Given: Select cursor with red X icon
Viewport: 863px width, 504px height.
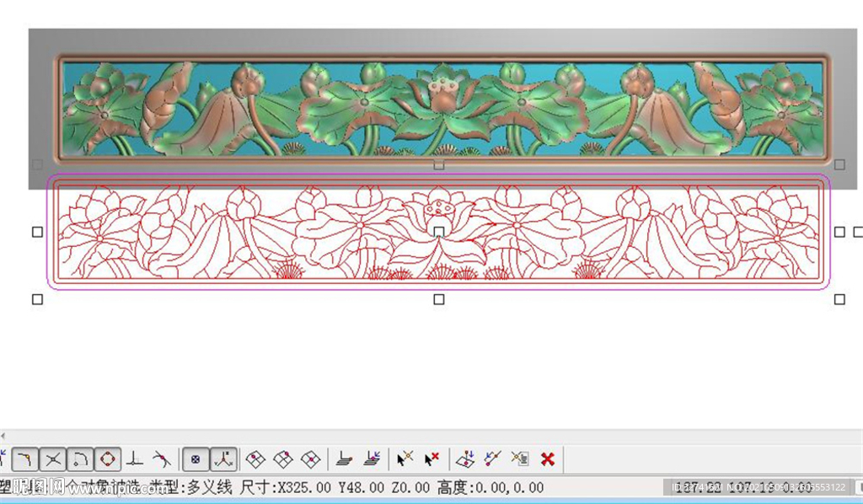Looking at the screenshot, I should (432, 458).
